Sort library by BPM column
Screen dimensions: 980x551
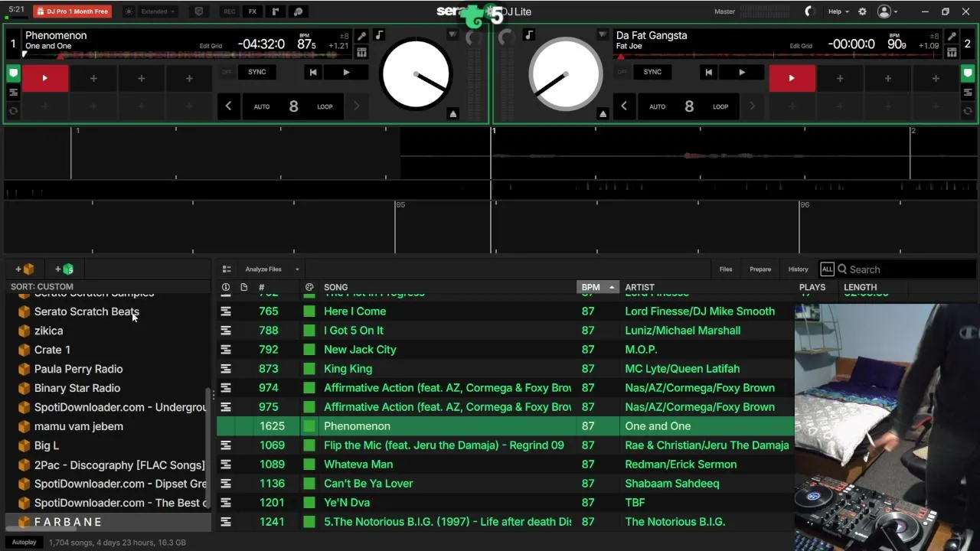(597, 287)
